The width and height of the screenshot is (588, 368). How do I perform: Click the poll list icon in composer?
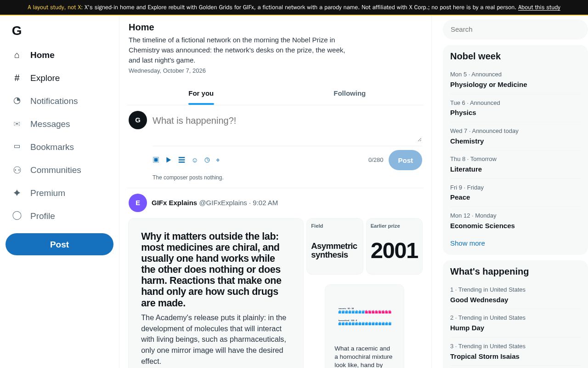tap(181, 160)
